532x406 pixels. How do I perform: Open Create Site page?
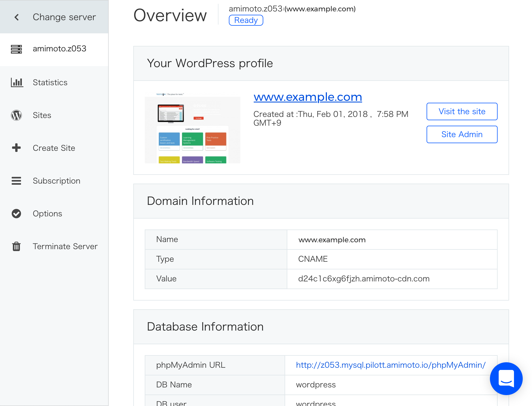tap(54, 148)
